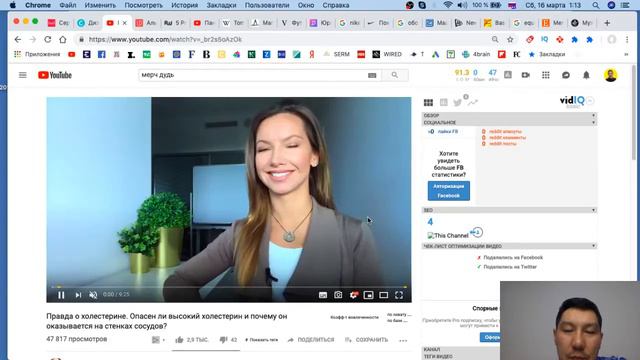The width and height of the screenshot is (640, 360).
Task: Run the YouTube search with magnifier button
Action: (x=395, y=75)
